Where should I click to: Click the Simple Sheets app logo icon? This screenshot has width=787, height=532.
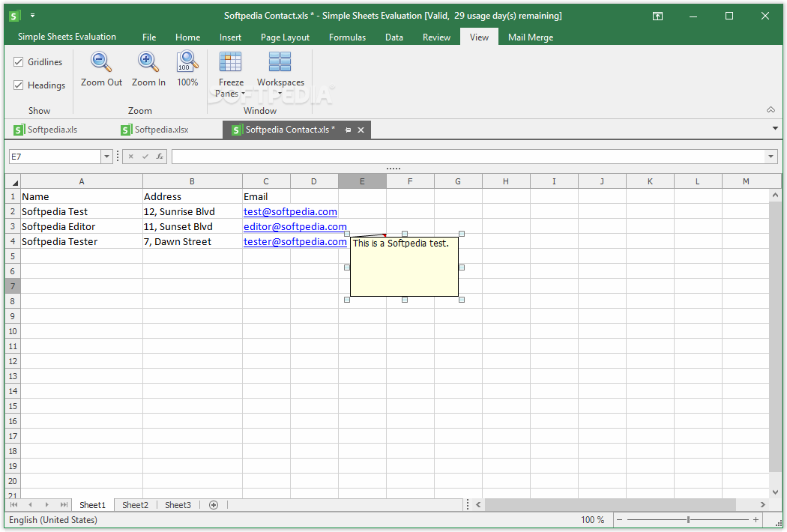click(14, 16)
